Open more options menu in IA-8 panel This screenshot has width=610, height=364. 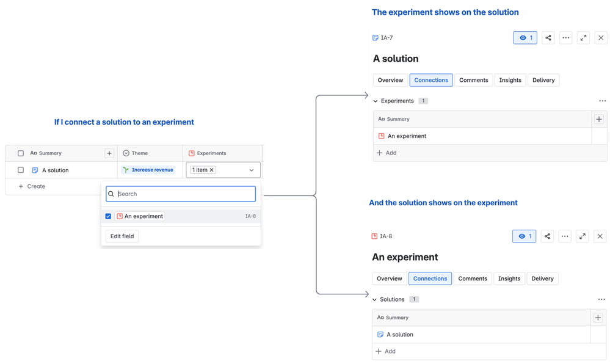[565, 236]
